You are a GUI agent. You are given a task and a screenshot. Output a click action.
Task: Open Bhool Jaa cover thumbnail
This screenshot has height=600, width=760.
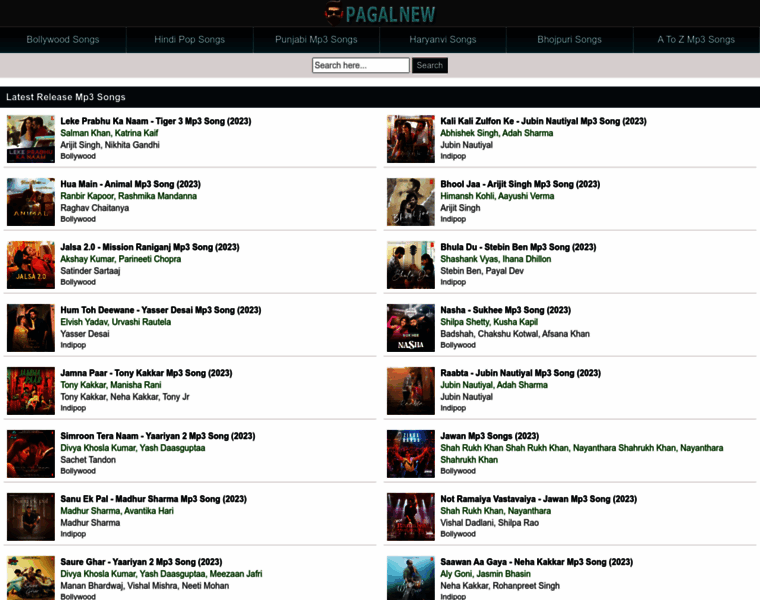[x=411, y=202]
